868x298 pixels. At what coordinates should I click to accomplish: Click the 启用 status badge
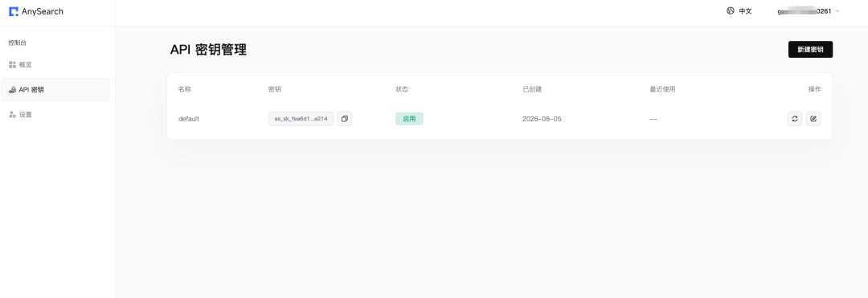click(x=409, y=118)
